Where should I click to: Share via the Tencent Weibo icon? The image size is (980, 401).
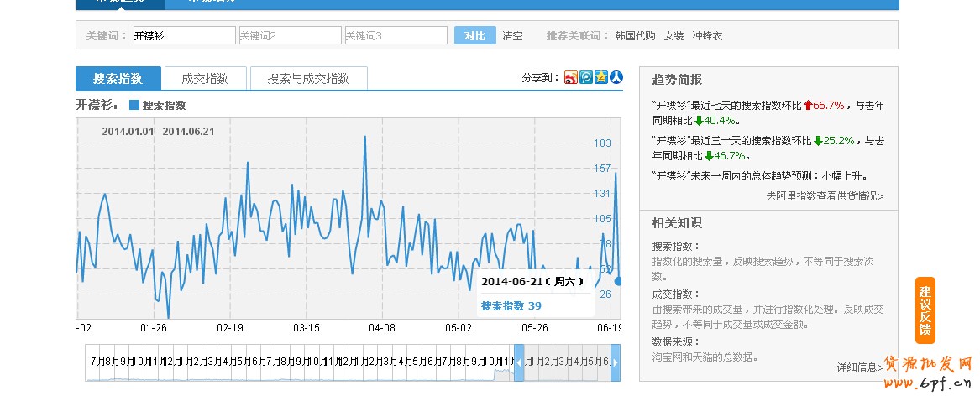tap(586, 78)
